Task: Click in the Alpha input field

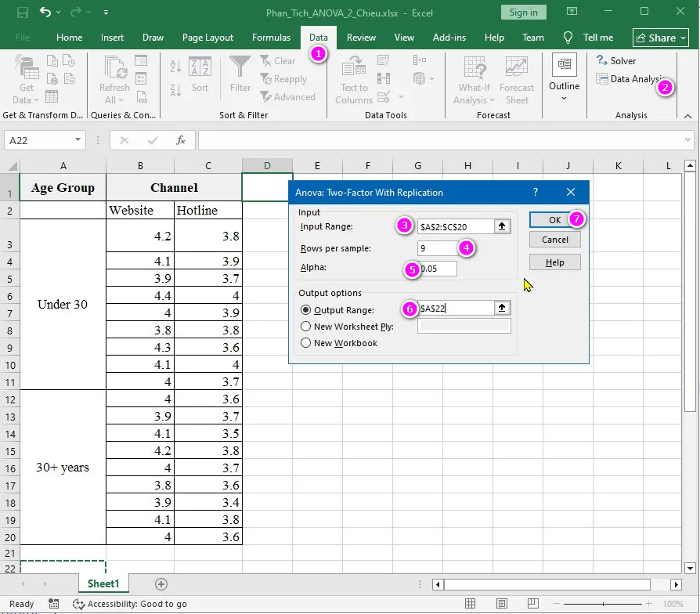Action: coord(438,268)
